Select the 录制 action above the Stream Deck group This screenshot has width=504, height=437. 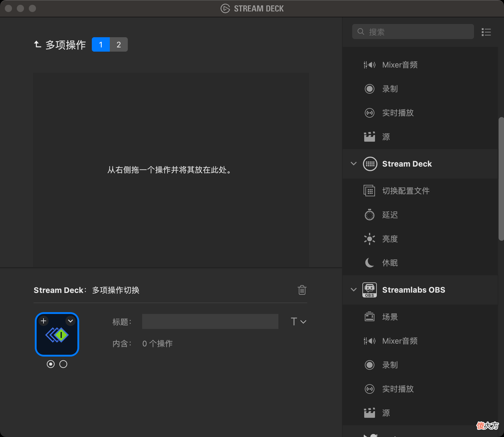click(420, 89)
